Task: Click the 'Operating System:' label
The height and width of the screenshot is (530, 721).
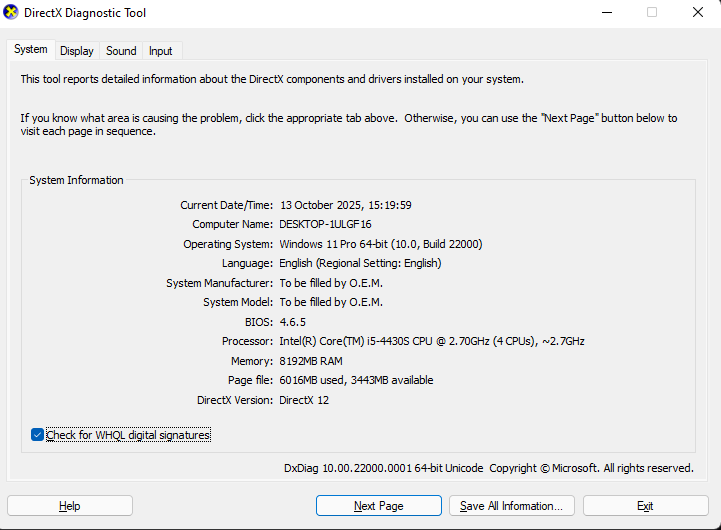Action: coord(228,244)
